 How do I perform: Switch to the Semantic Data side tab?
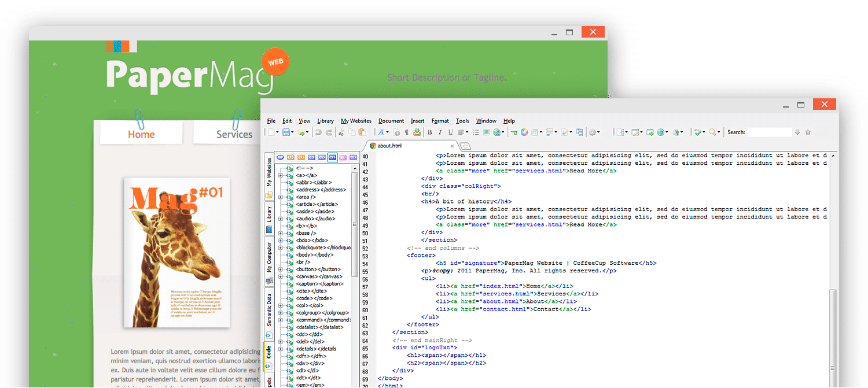click(x=269, y=315)
